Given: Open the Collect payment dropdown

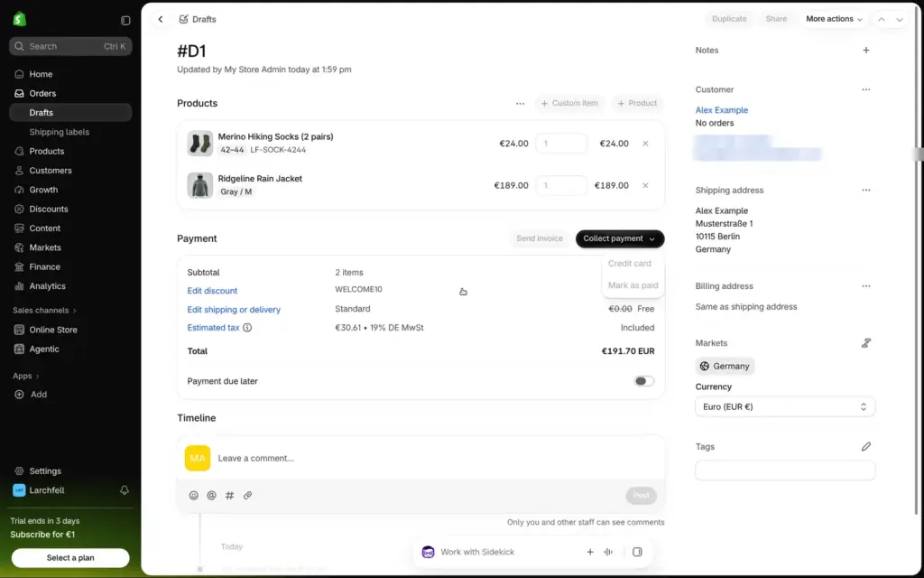Looking at the screenshot, I should coord(620,238).
